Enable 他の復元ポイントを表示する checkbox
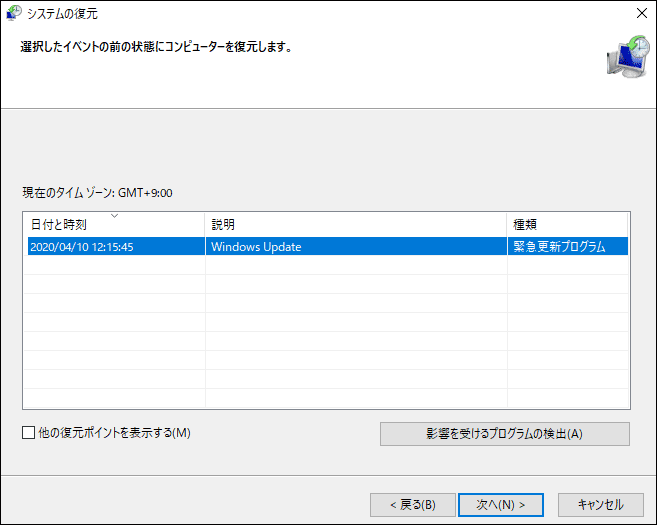The height and width of the screenshot is (525, 657). point(28,432)
